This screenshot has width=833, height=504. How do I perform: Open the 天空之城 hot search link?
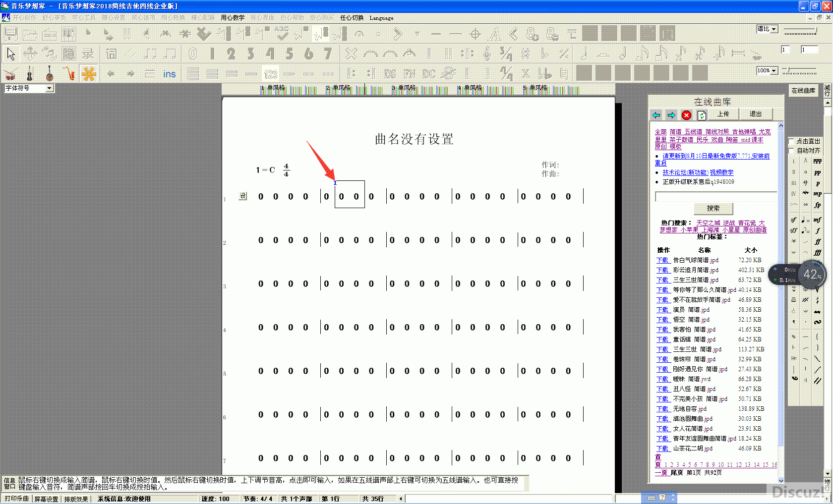(708, 223)
